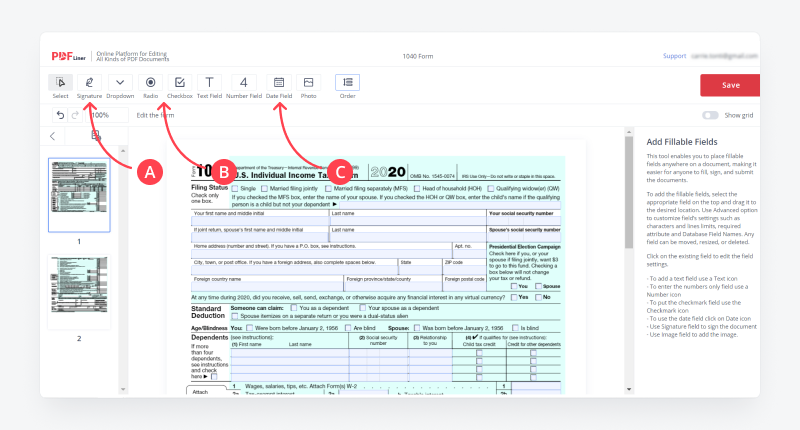
Task: Check 'Your spouse as a dependent' box
Action: tap(362, 308)
